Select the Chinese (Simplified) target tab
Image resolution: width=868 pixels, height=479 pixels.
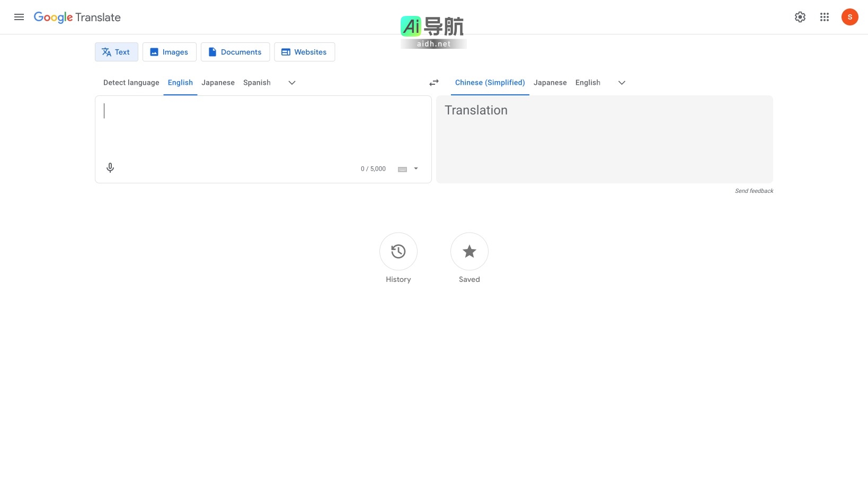490,83
